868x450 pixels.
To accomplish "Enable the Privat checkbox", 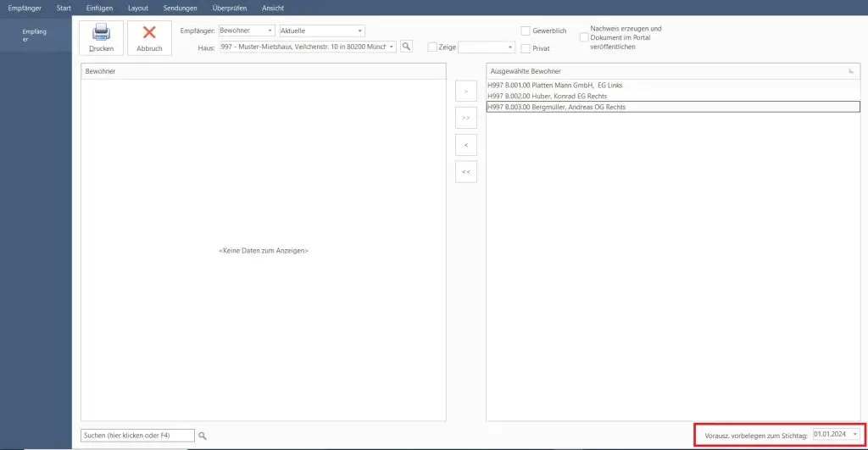I will point(526,48).
